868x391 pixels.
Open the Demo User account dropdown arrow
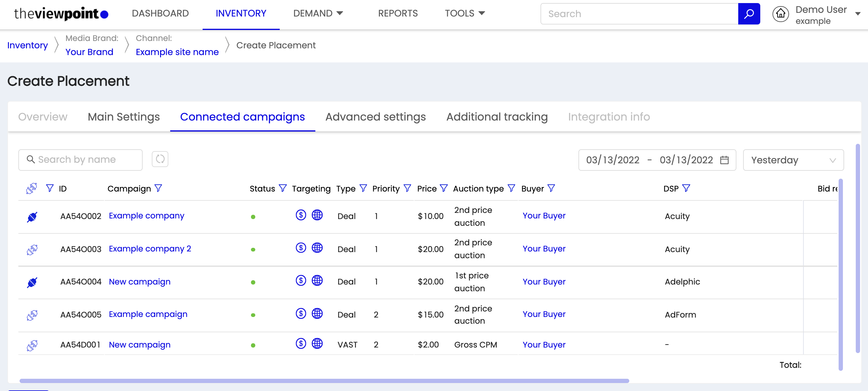point(858,14)
